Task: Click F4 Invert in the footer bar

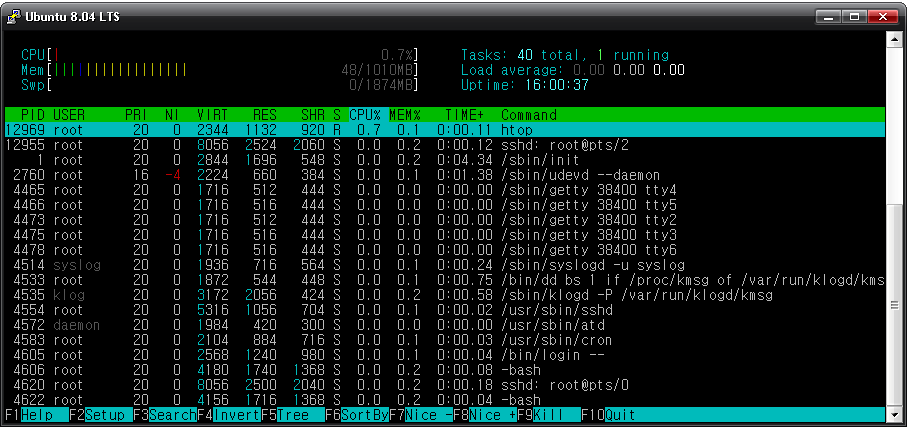Action: click(228, 415)
